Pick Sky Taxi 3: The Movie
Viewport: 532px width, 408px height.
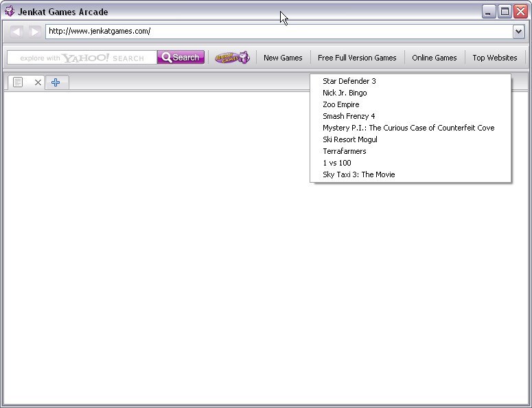point(359,174)
